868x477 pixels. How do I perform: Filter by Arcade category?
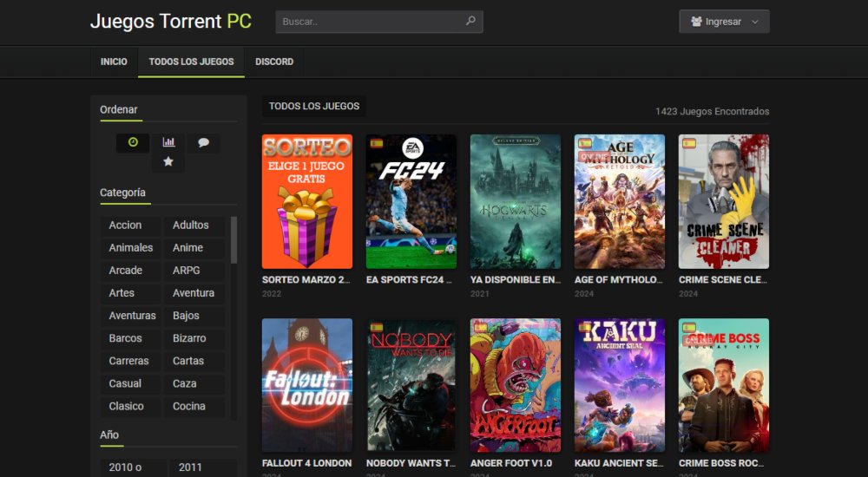click(131, 271)
